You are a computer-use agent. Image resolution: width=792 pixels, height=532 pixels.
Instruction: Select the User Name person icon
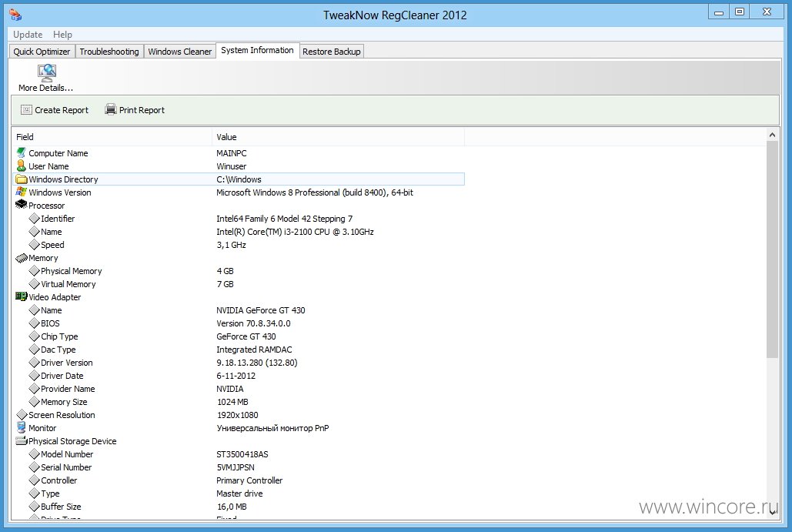coord(21,166)
